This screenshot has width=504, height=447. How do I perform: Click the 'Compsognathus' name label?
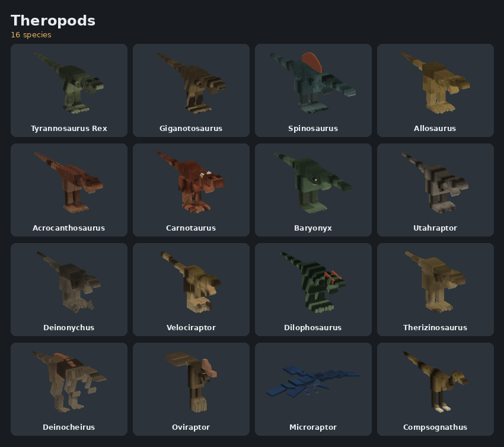pyautogui.click(x=435, y=427)
